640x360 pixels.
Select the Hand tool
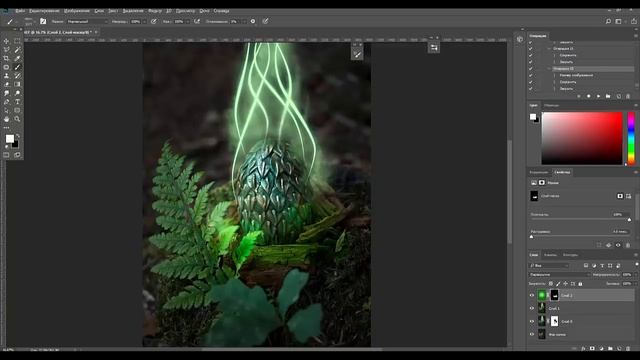[x=7, y=119]
